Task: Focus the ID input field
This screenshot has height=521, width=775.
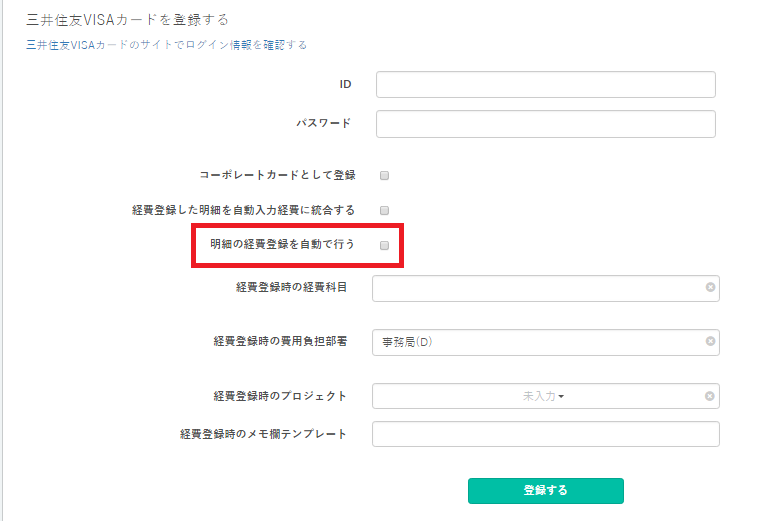Action: [x=546, y=85]
